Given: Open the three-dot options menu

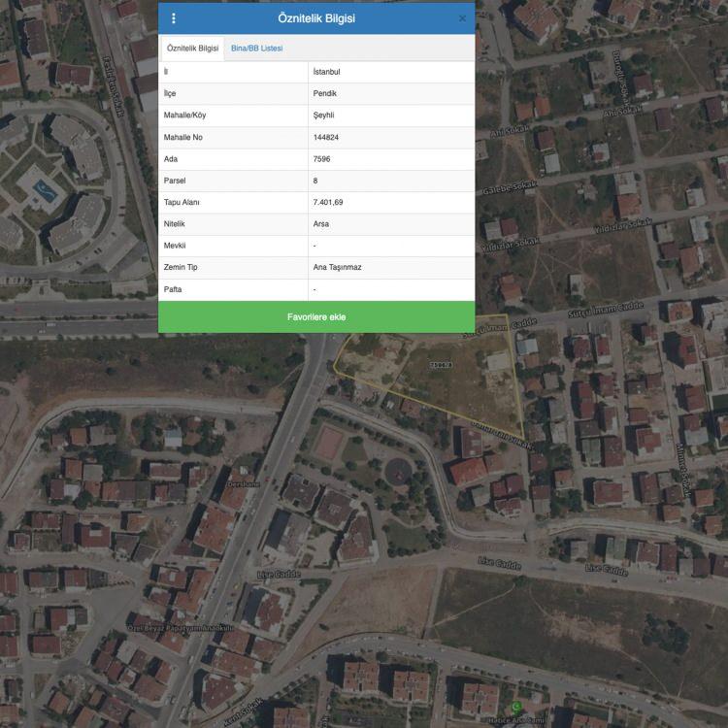Looking at the screenshot, I should click(x=174, y=18).
